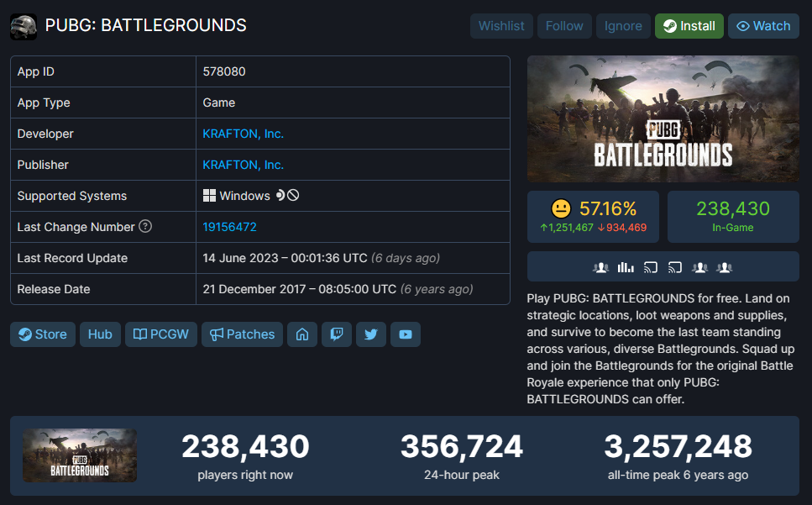Click the PUBG: BATTLEGROUNDS page title
This screenshot has width=812, height=505.
click(145, 25)
